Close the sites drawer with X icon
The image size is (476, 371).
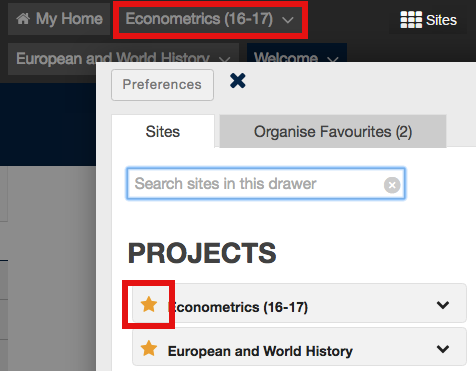click(238, 81)
